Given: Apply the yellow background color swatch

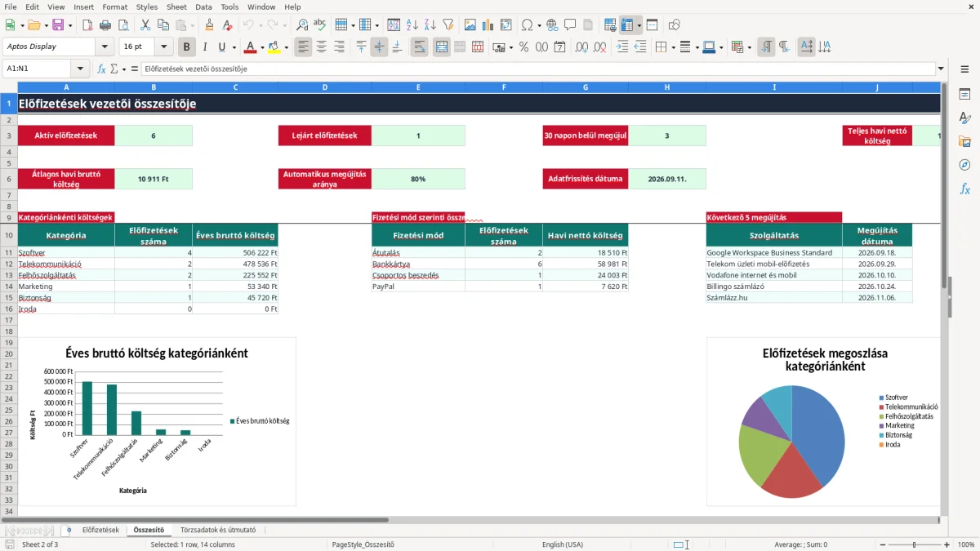Looking at the screenshot, I should [274, 47].
